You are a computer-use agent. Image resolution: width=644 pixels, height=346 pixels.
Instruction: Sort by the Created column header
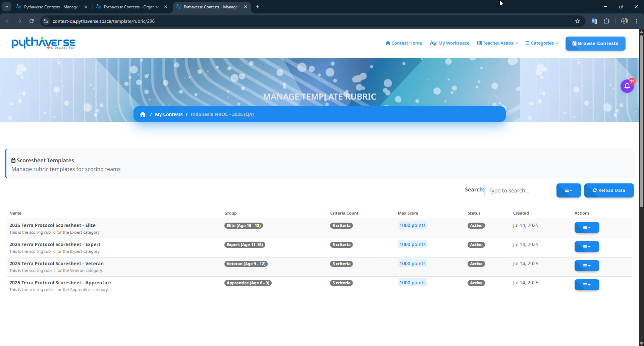click(521, 213)
